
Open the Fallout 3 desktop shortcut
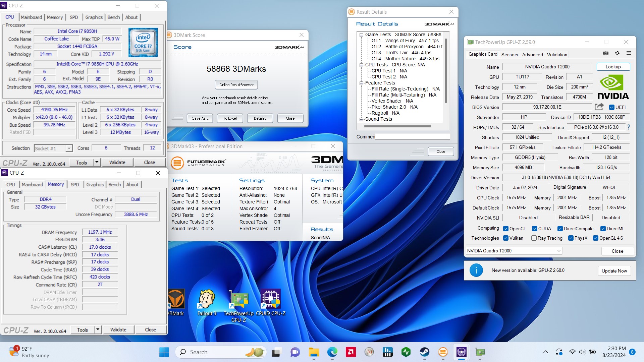point(207,303)
